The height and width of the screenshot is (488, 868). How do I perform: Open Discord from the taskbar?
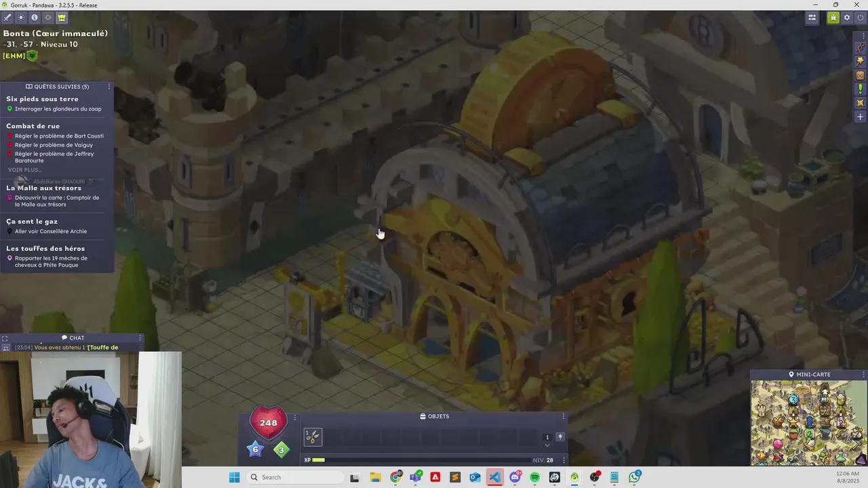[x=515, y=477]
